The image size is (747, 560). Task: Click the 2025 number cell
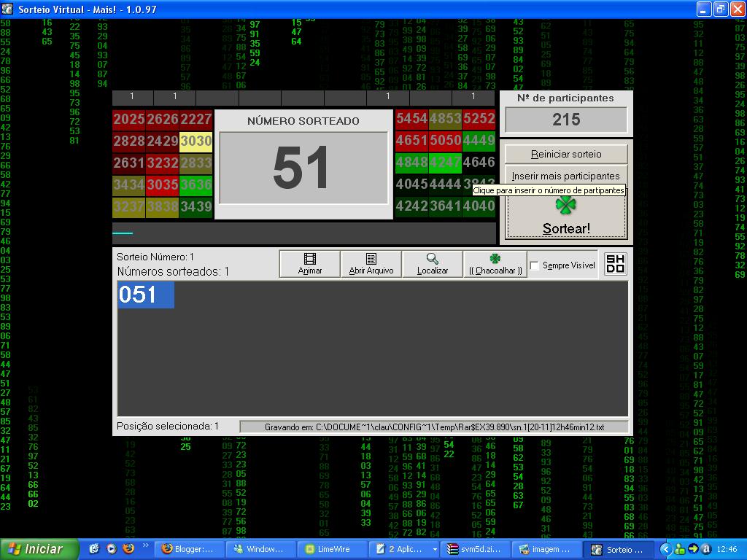(x=129, y=119)
